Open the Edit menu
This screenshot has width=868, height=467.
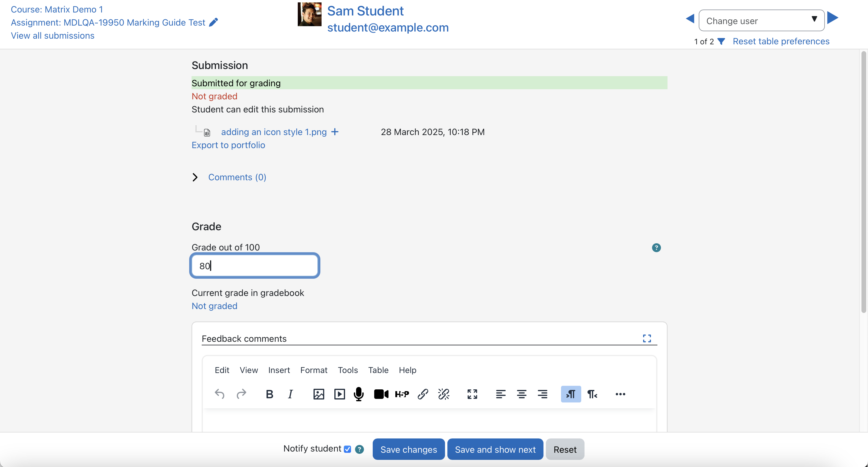click(x=222, y=370)
